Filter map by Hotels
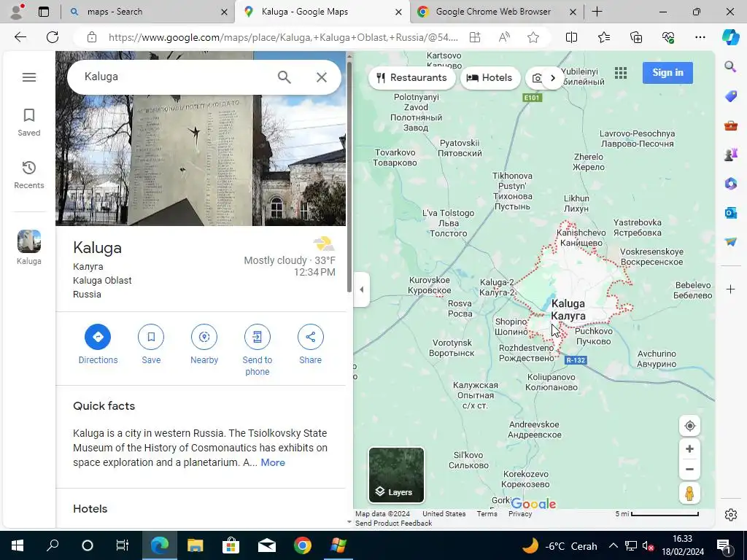The width and height of the screenshot is (747, 560). [489, 77]
